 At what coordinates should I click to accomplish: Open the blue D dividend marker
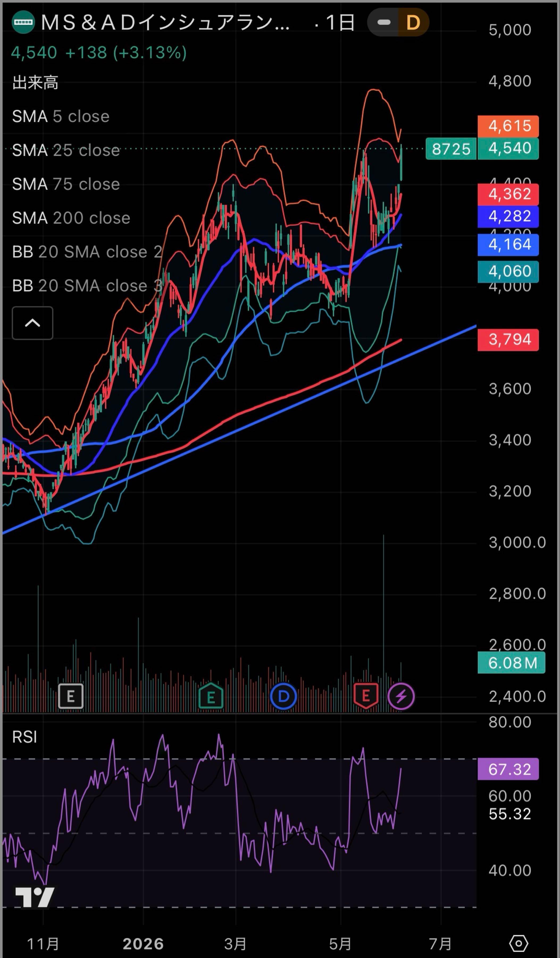pyautogui.click(x=283, y=696)
